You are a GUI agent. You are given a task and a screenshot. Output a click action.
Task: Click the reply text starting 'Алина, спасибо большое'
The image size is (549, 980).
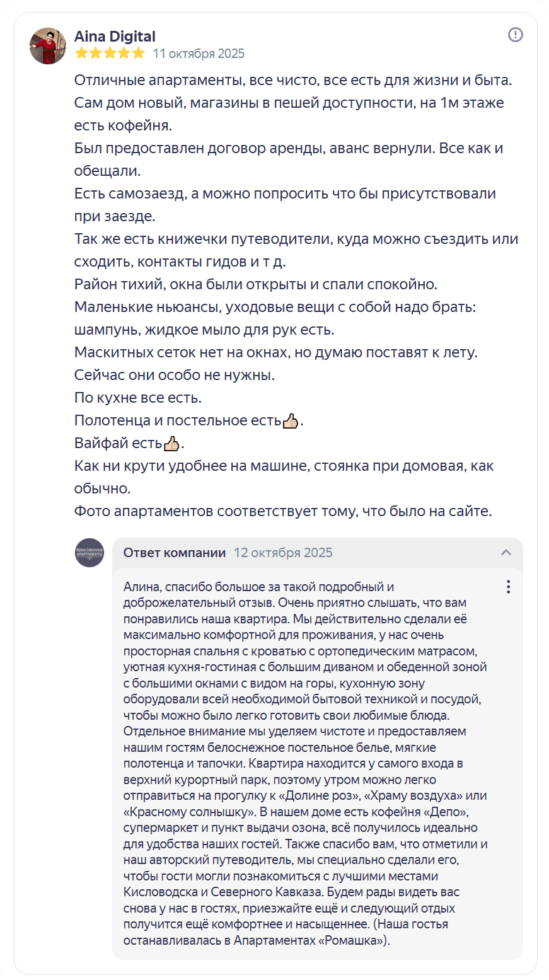point(258,587)
